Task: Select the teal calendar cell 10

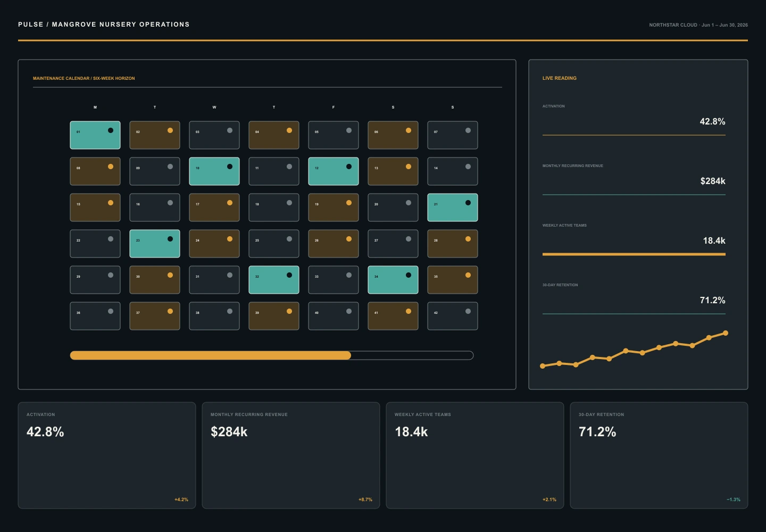Action: coord(214,171)
